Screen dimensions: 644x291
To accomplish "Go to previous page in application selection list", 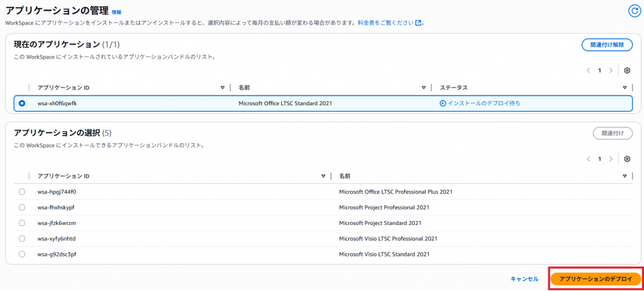I will (x=589, y=159).
